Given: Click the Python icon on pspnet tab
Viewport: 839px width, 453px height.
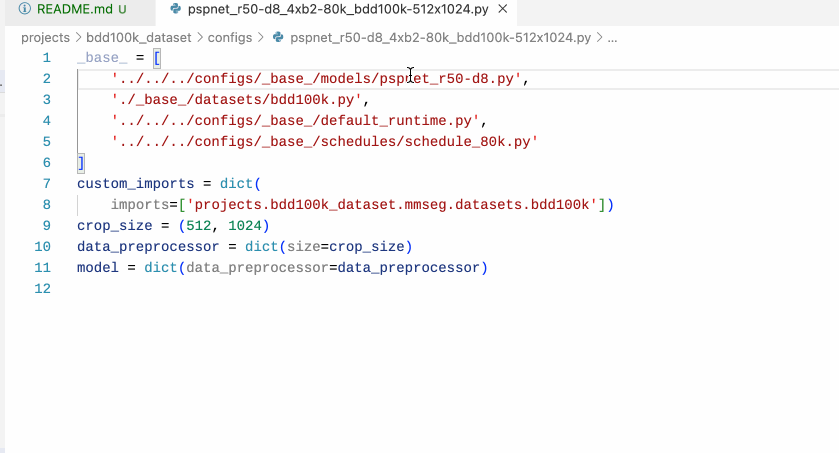Looking at the screenshot, I should point(176,9).
